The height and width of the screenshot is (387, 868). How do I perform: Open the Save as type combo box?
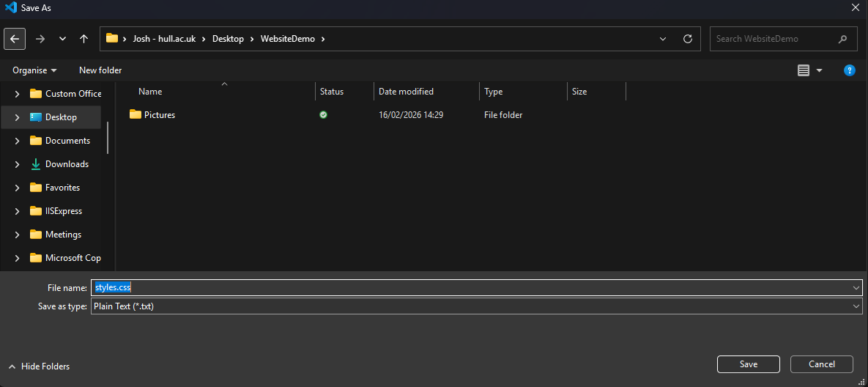click(477, 306)
